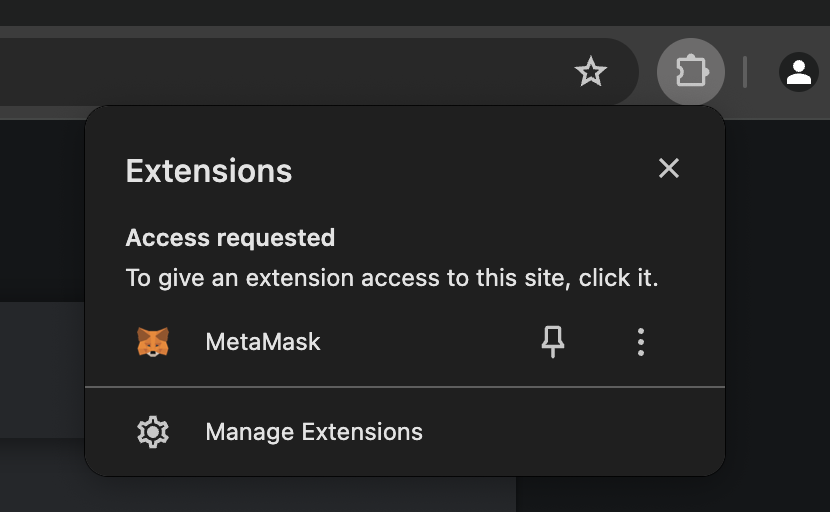Viewport: 830px width, 512px height.
Task: Open more actions for MetaMask
Action: [x=641, y=342]
